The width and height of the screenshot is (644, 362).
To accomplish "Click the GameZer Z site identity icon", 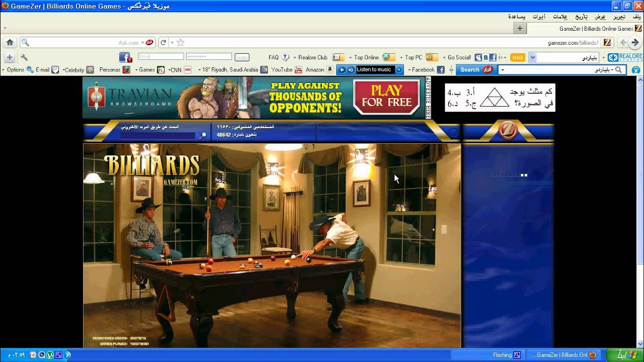I will 607,43.
